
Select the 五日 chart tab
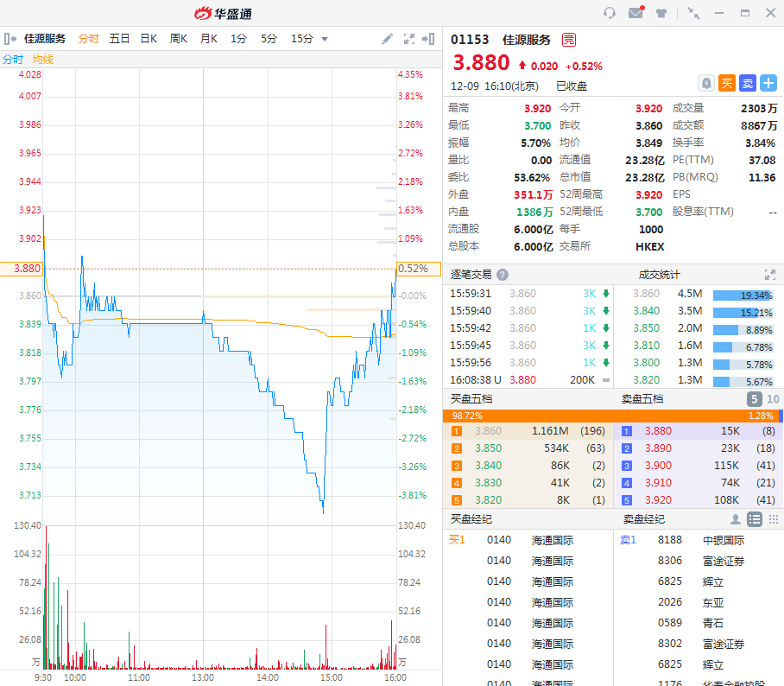pyautogui.click(x=119, y=39)
